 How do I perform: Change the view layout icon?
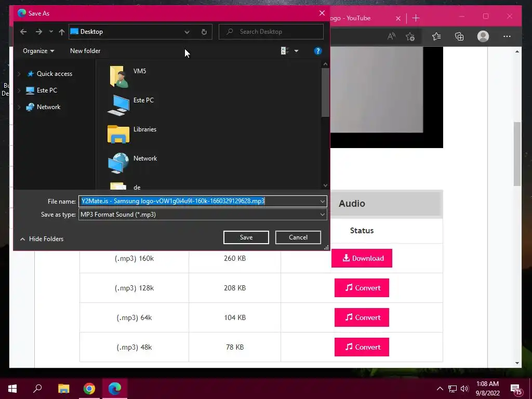(285, 51)
